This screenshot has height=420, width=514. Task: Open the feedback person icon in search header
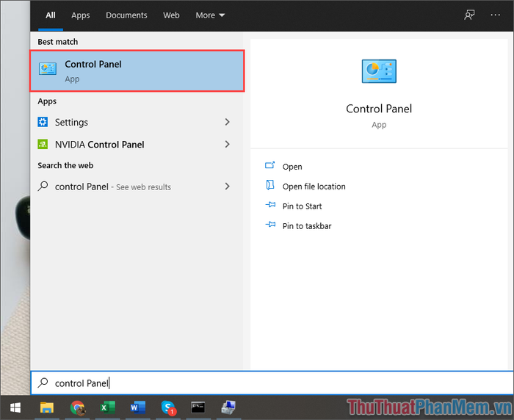[x=469, y=15]
